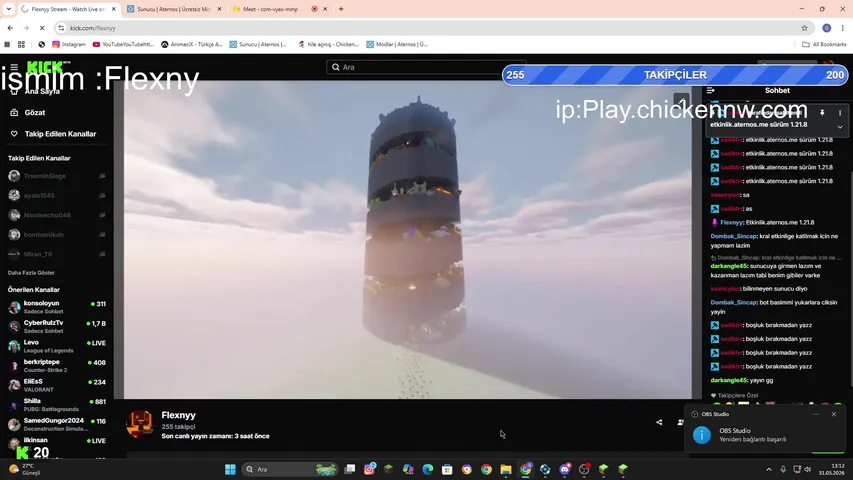The width and height of the screenshot is (853, 480).
Task: Open Microsoft Store from taskbar
Action: point(447,469)
